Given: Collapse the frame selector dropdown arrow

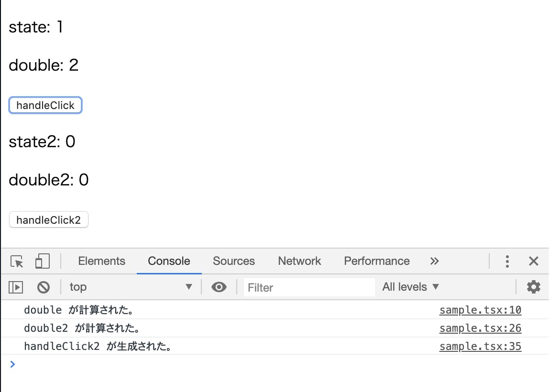Looking at the screenshot, I should [x=189, y=287].
